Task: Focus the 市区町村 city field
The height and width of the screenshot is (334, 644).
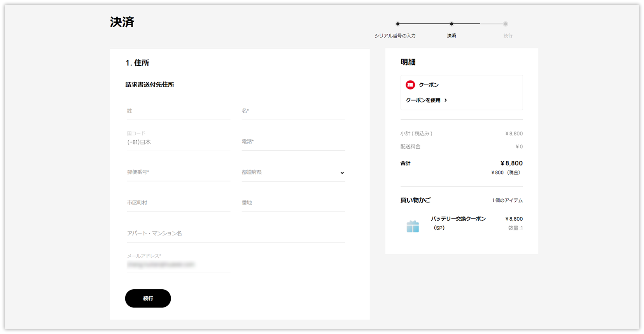Action: pyautogui.click(x=178, y=203)
